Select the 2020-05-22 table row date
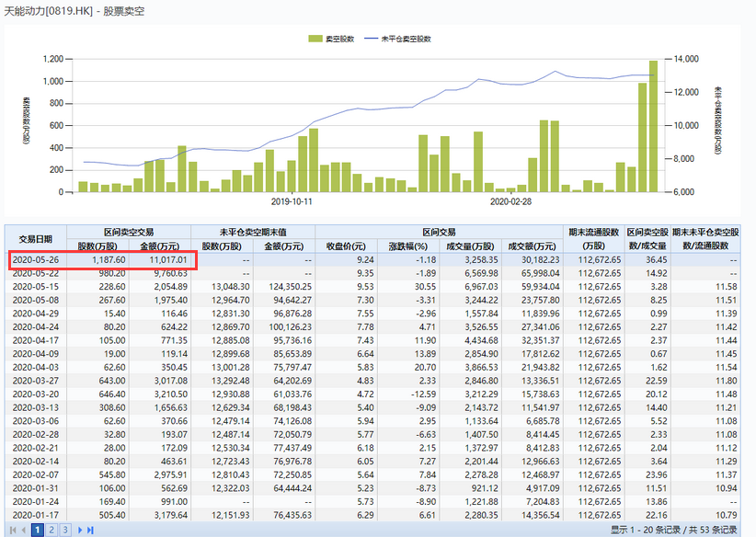Viewport: 756px width, 537px height. [38, 273]
